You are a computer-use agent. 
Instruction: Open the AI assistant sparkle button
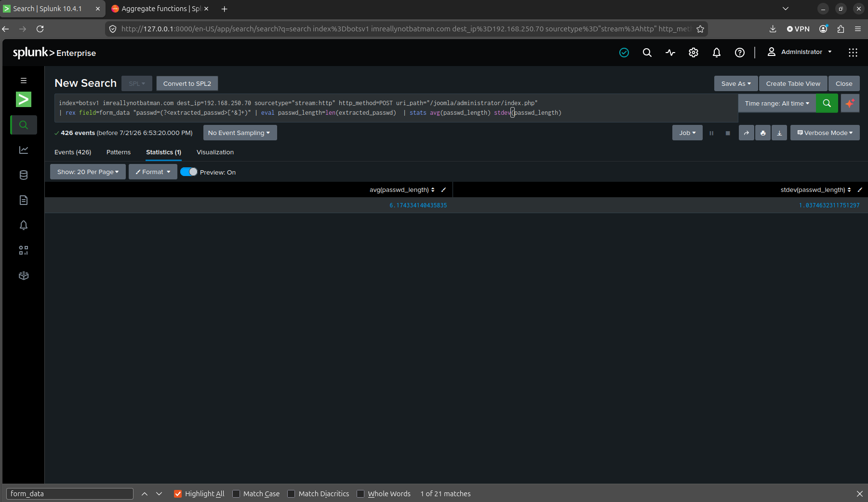click(x=850, y=103)
